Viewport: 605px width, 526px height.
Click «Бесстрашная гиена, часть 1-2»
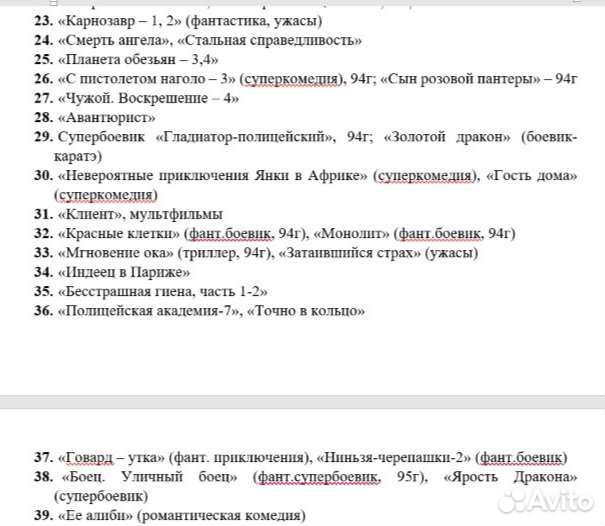[x=162, y=291]
